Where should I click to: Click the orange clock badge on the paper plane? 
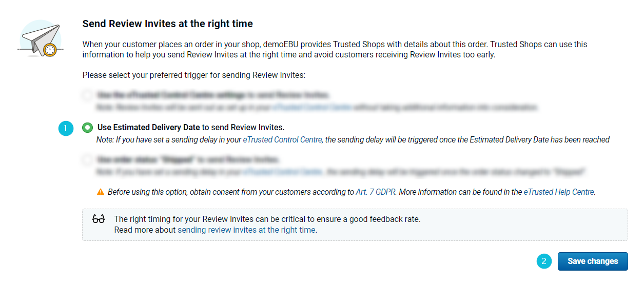[50, 50]
